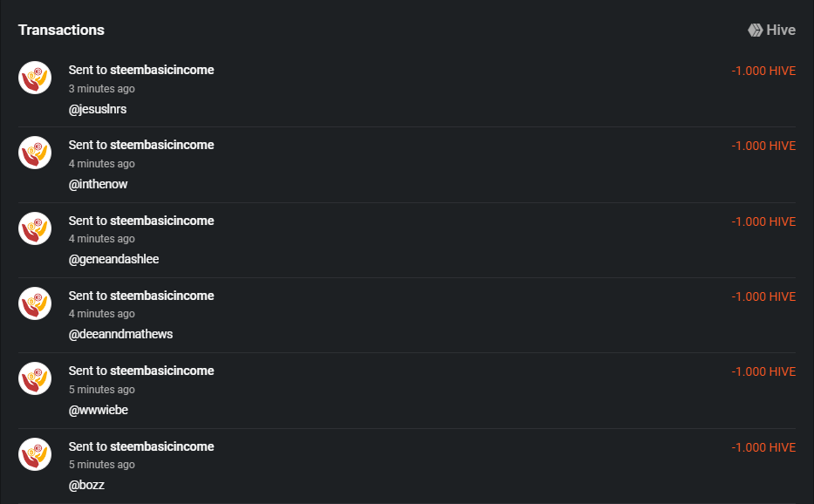Click the -1.000 HIVE amount for @bozz
814x504 pixels.
click(763, 447)
